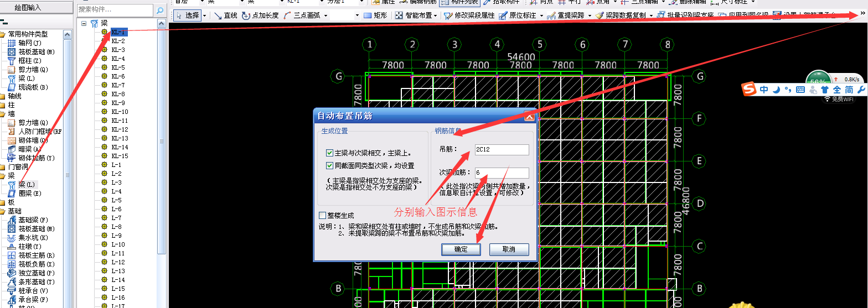Toggle 主梁与次梁相交，主梁上 checkbox
The image size is (868, 308).
329,153
